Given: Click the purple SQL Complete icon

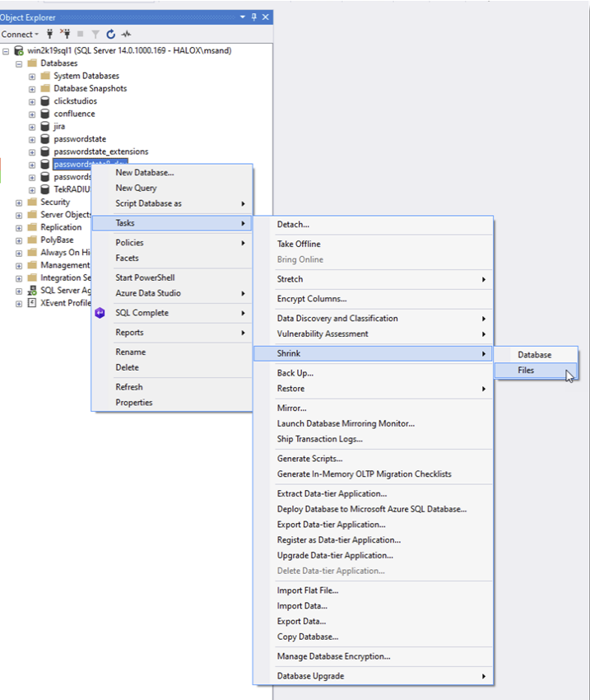Looking at the screenshot, I should (x=100, y=313).
